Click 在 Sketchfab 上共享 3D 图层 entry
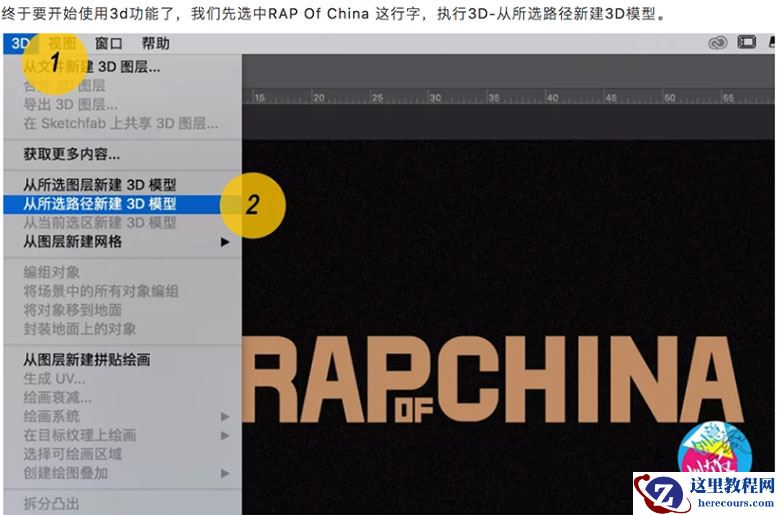Image resolution: width=780 pixels, height=515 pixels. coord(122,123)
